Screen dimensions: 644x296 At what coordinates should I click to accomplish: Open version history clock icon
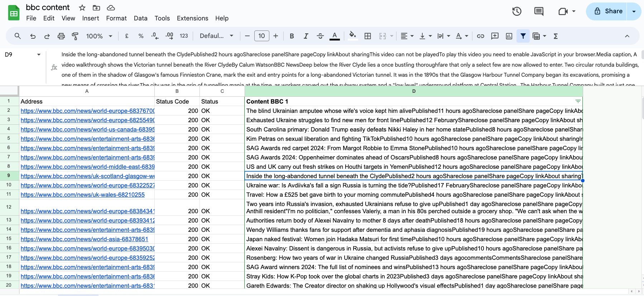[517, 11]
